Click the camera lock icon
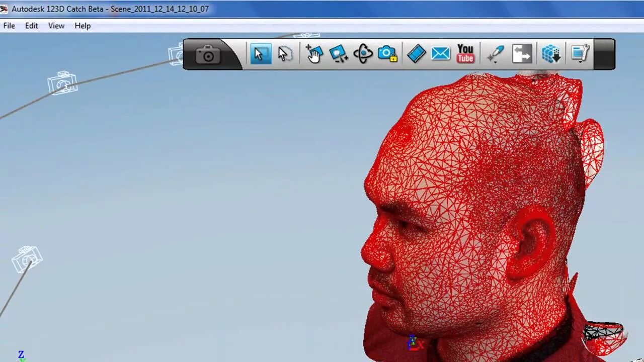644x362 pixels. [387, 54]
